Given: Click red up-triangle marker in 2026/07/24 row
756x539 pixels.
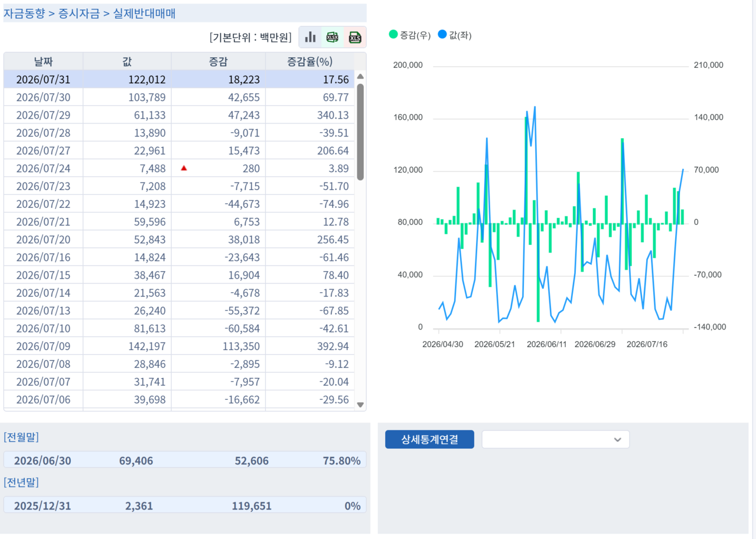Looking at the screenshot, I should click(184, 168).
